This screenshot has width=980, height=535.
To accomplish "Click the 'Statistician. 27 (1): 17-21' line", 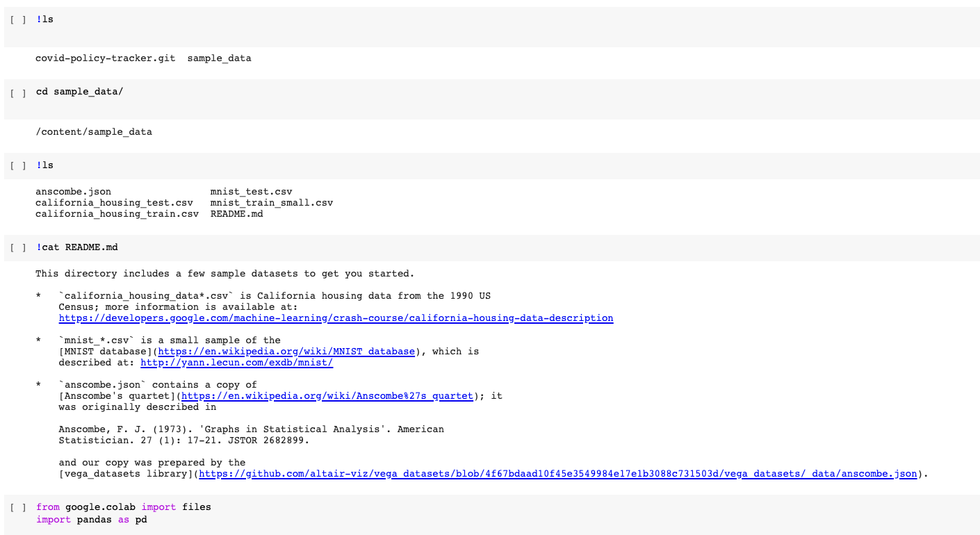I will click(x=183, y=441).
